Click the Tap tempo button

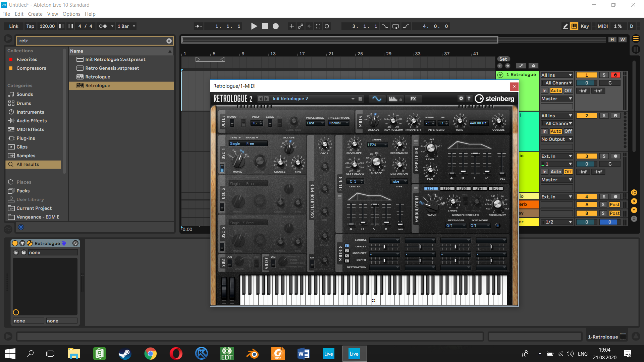point(30,26)
